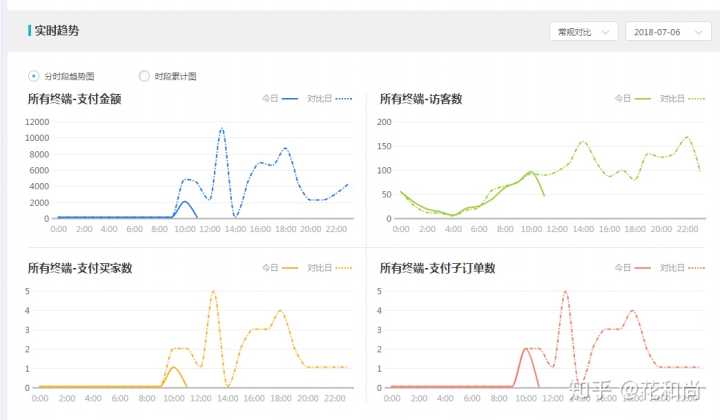This screenshot has height=420, width=720.
Task: Toggle 对比日 legend in 访客数 chart
Action: click(x=682, y=99)
